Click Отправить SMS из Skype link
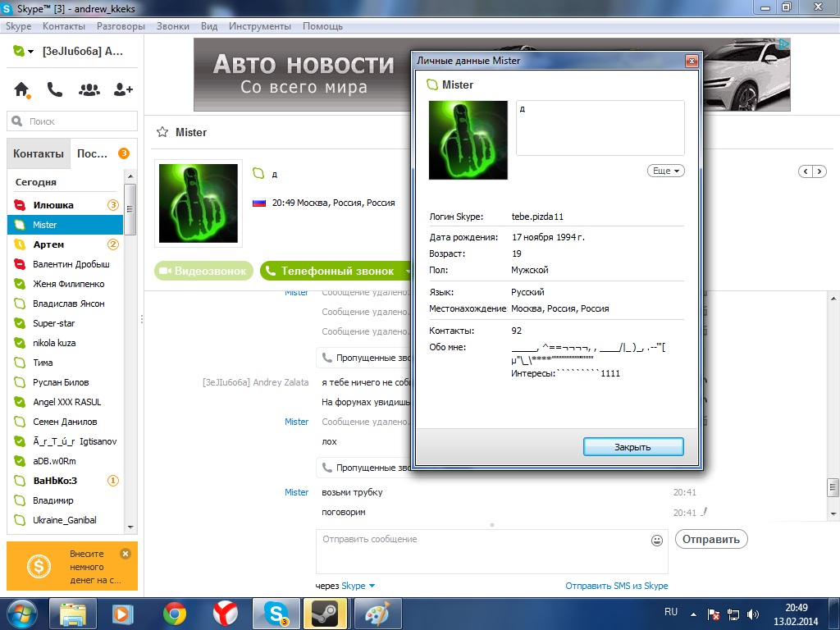The height and width of the screenshot is (630, 840). (x=617, y=586)
